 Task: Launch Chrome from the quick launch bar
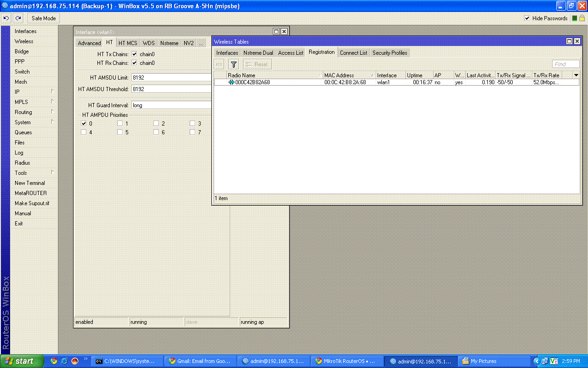click(54, 361)
